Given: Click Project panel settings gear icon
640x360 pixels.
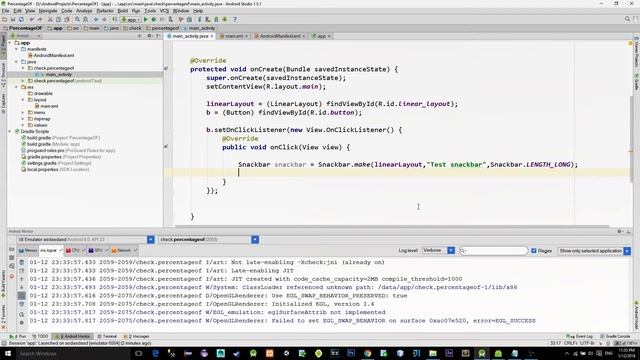Looking at the screenshot, I should coord(149,36).
